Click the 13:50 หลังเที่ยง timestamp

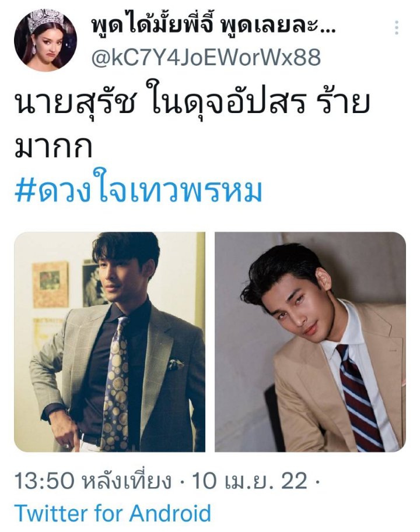pyautogui.click(x=93, y=481)
